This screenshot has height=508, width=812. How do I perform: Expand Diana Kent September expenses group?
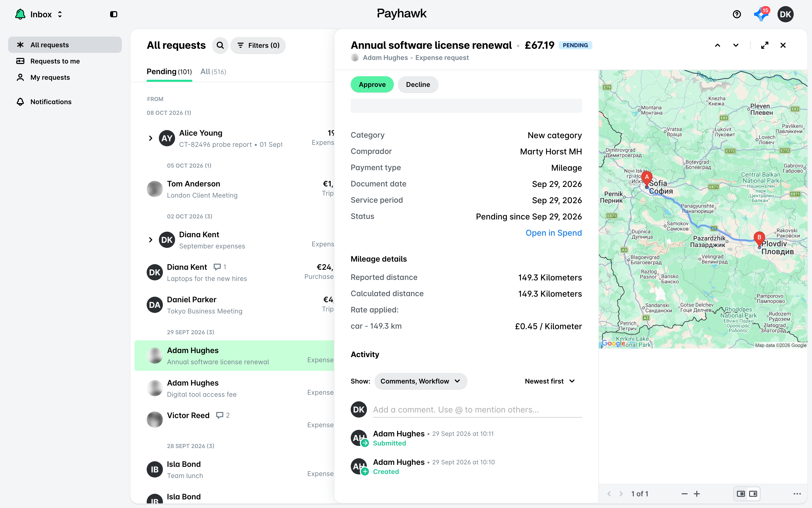click(150, 240)
